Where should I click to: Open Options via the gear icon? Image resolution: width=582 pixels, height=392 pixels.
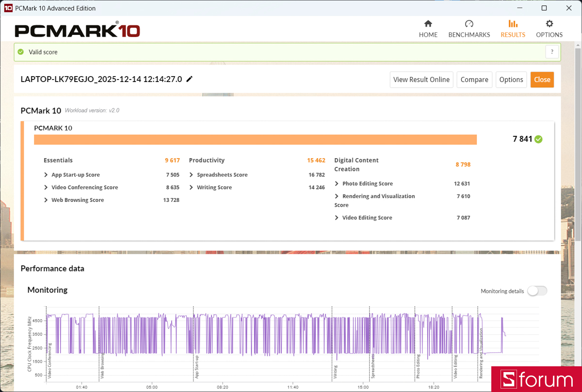(549, 24)
